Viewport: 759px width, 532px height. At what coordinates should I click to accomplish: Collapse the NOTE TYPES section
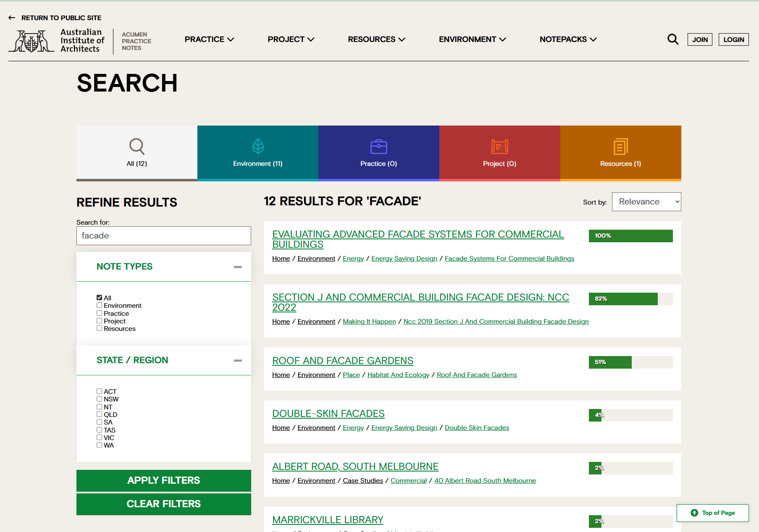(238, 266)
